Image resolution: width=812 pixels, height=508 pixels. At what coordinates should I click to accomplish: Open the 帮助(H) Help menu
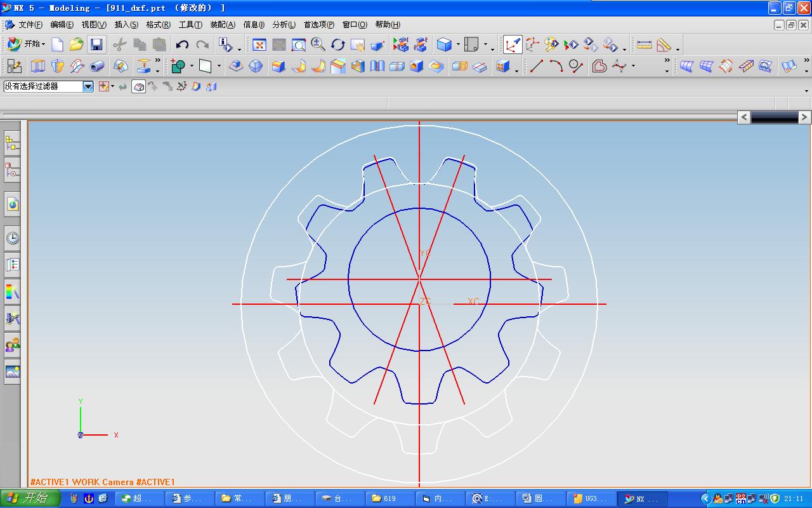(388, 25)
